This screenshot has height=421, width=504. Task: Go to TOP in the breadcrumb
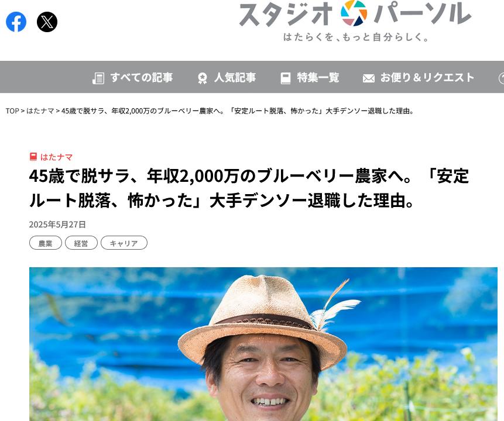12,111
